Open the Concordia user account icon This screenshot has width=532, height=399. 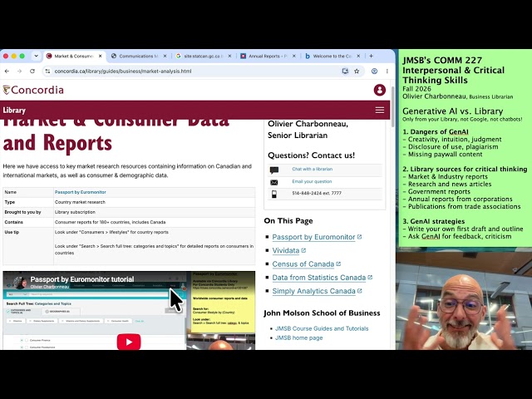(380, 90)
